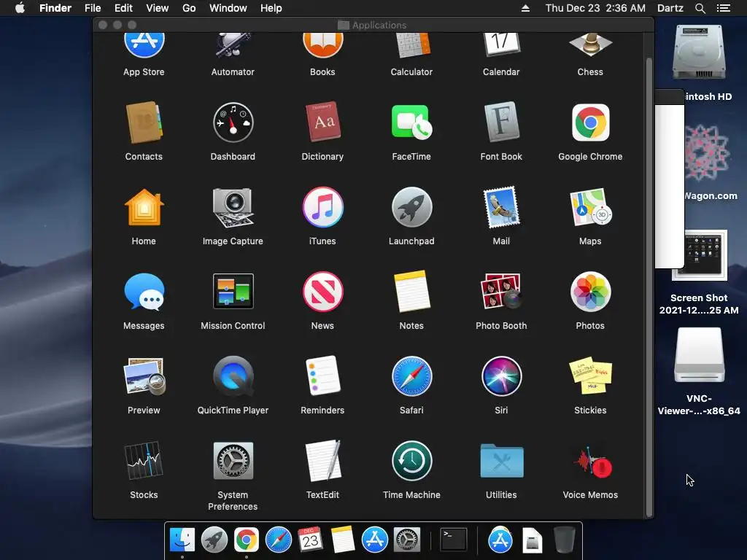747x560 pixels.
Task: Click the Chess label
Action: pos(590,72)
